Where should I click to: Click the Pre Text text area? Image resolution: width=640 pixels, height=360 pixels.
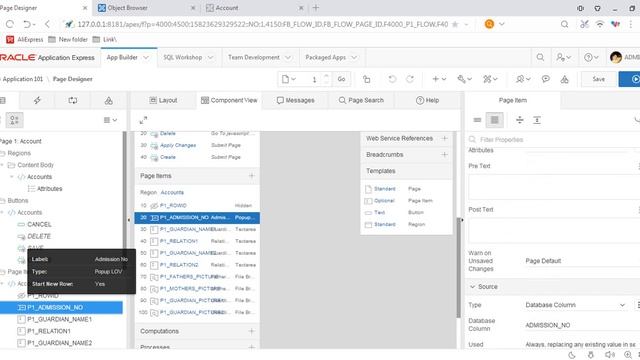(x=553, y=187)
